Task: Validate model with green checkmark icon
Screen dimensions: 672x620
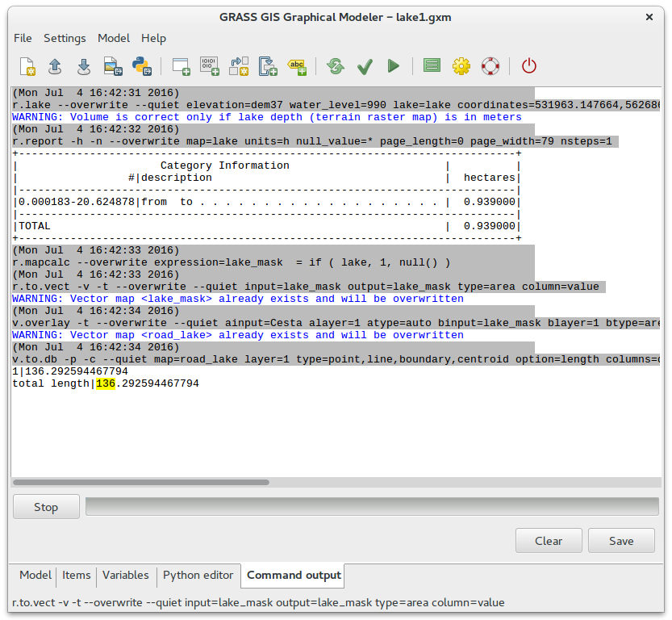Action: pyautogui.click(x=365, y=66)
